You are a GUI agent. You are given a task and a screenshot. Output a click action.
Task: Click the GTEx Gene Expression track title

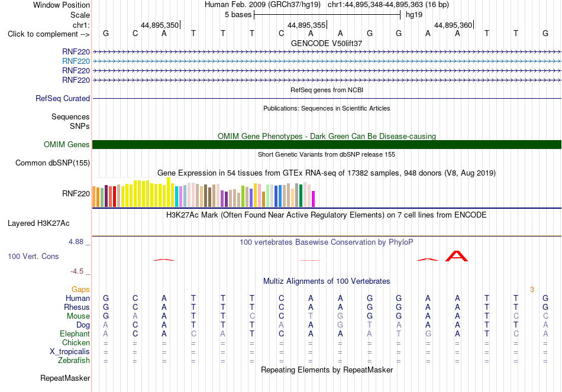(x=327, y=173)
